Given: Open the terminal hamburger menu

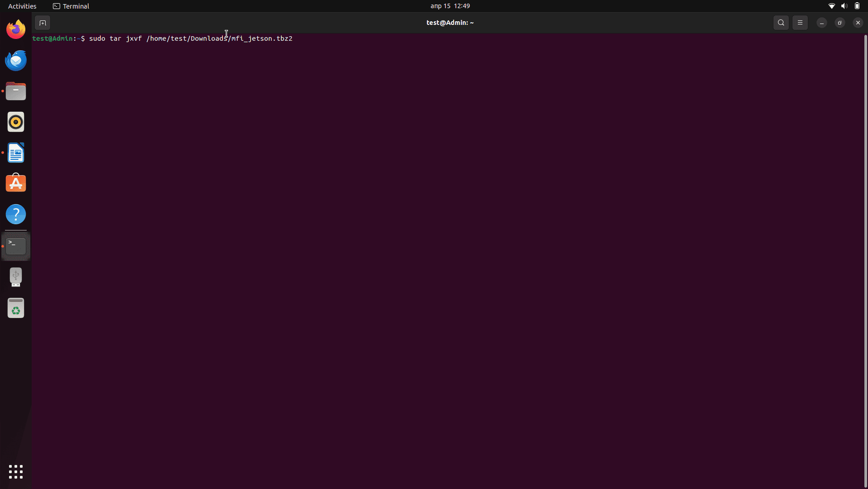Looking at the screenshot, I should click(800, 23).
